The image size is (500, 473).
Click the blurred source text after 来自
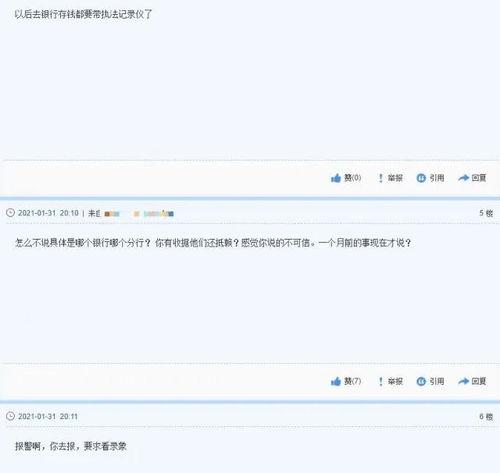(x=139, y=214)
